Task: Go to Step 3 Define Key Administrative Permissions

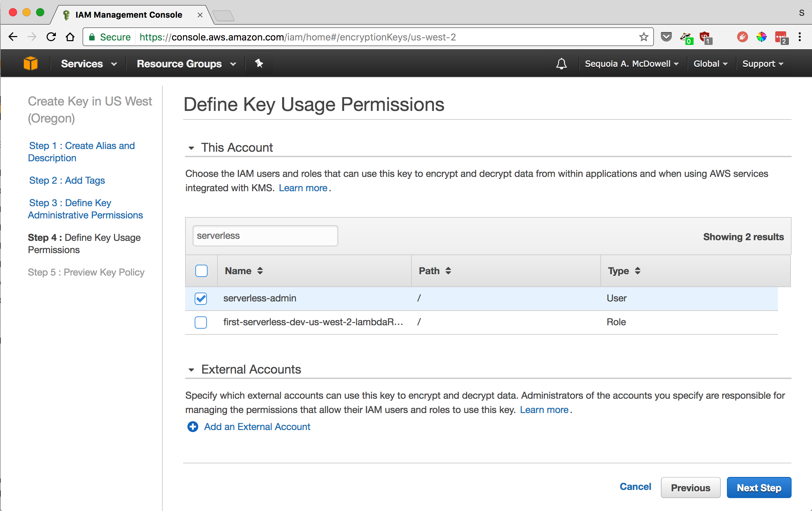Action: 85,209
